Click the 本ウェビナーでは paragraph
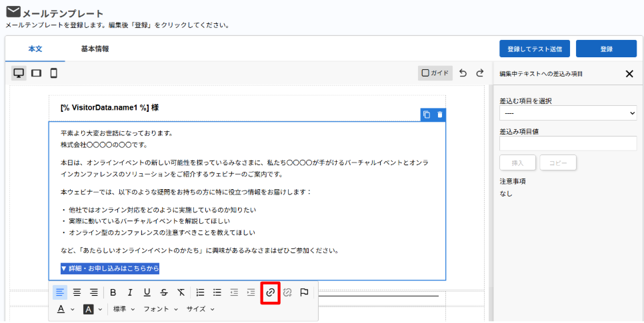This screenshot has height=323, width=644. click(186, 192)
